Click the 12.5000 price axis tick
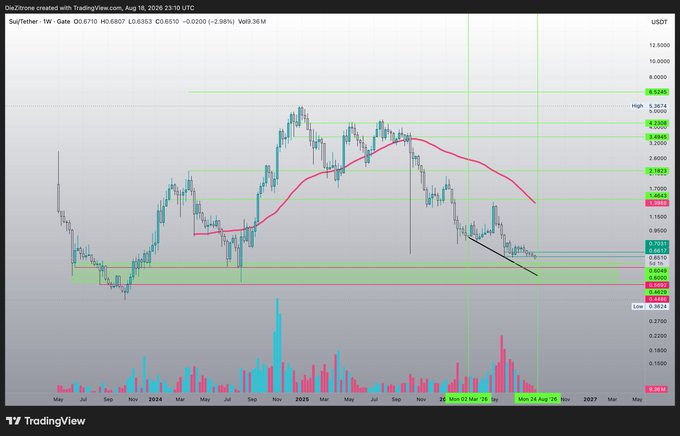The image size is (680, 436). 659,46
